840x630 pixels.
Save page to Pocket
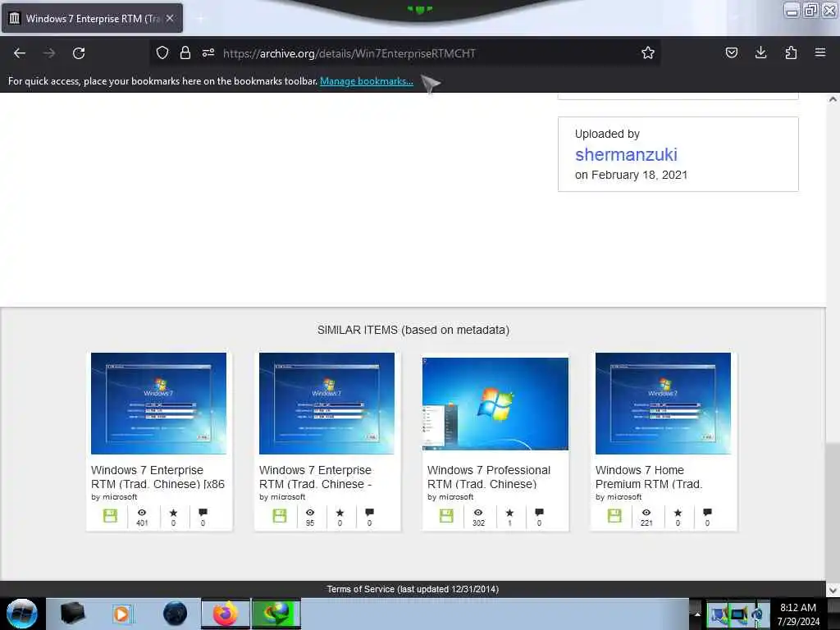731,52
